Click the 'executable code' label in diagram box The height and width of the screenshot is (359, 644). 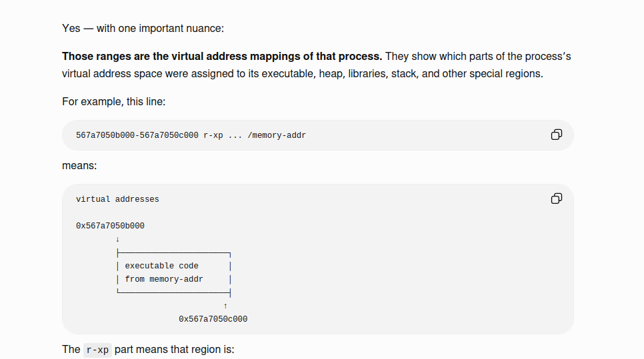coord(161,266)
